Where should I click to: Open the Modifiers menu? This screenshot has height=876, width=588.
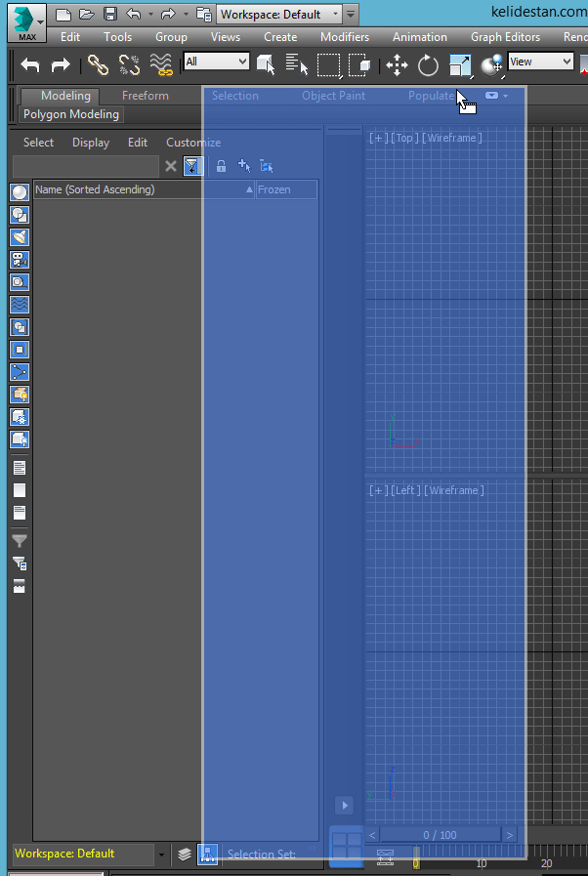[x=345, y=37]
